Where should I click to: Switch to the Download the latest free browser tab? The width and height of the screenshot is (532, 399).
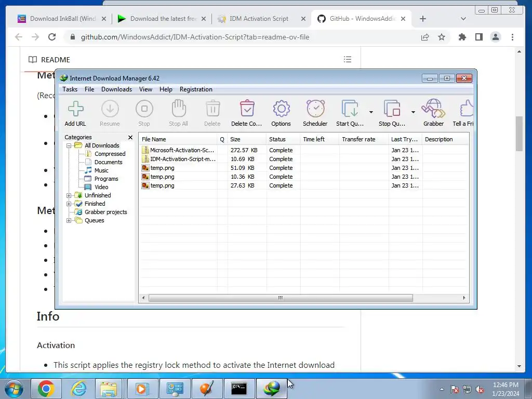tap(162, 19)
